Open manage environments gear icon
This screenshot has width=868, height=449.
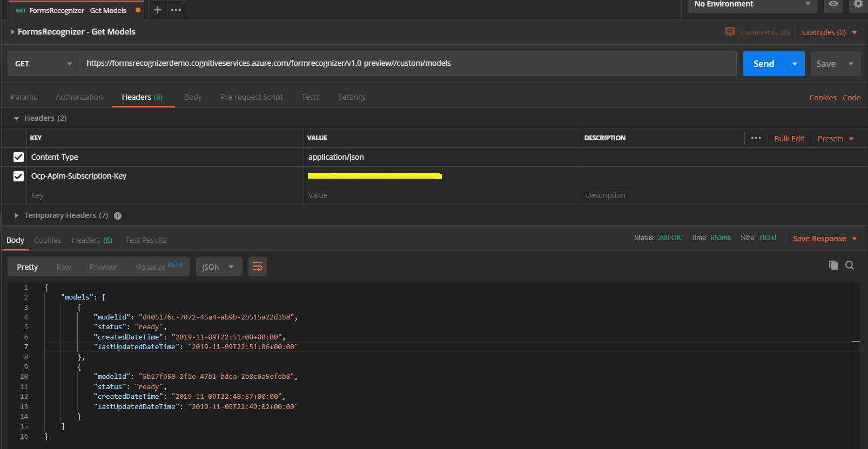(858, 4)
